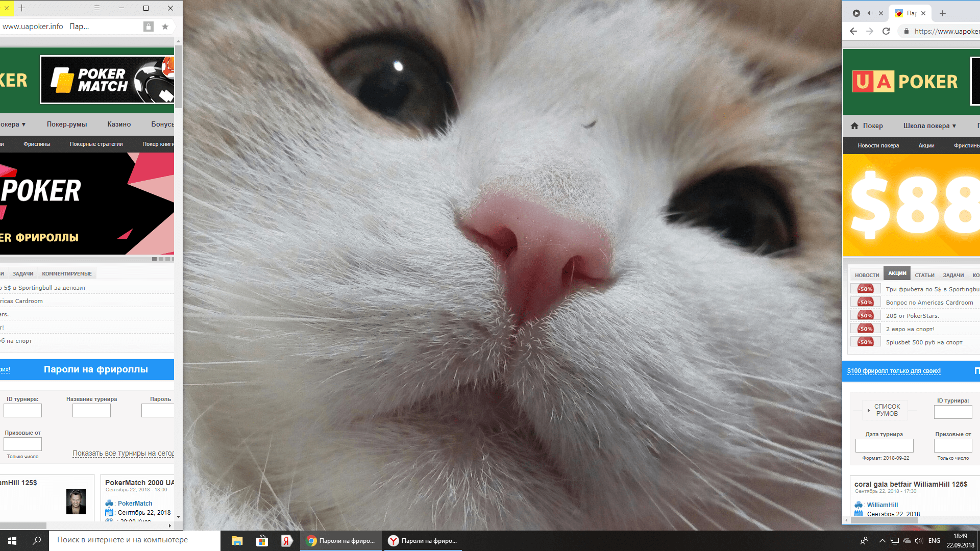Click the PokerMatch room link
The image size is (980, 551).
[135, 504]
